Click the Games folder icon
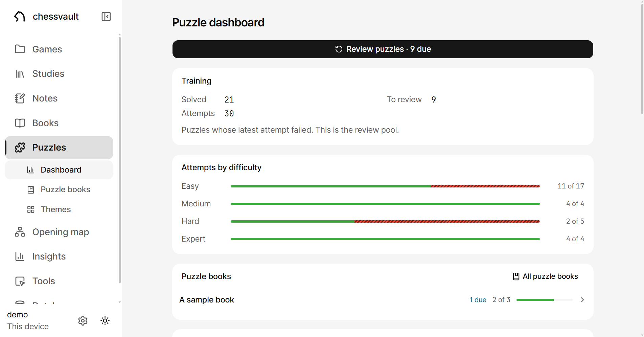This screenshot has height=337, width=644. 20,49
